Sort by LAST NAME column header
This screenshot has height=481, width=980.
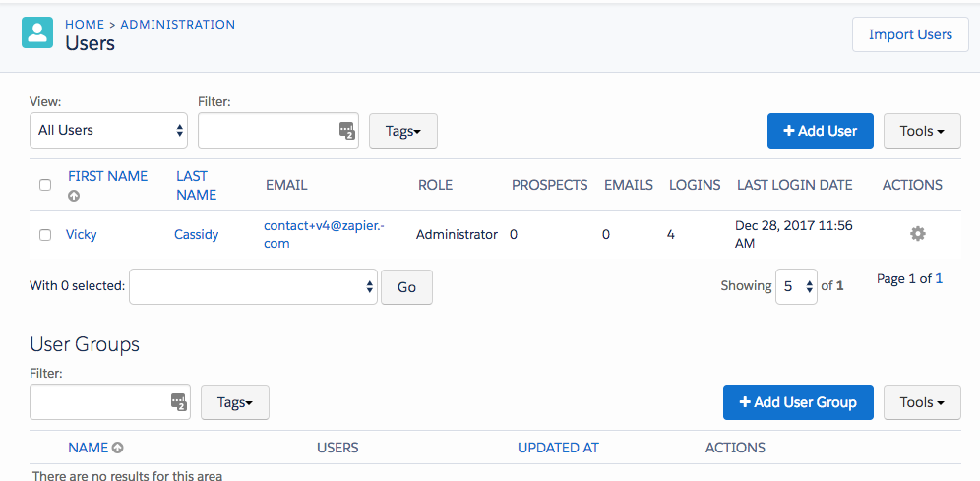pos(196,186)
